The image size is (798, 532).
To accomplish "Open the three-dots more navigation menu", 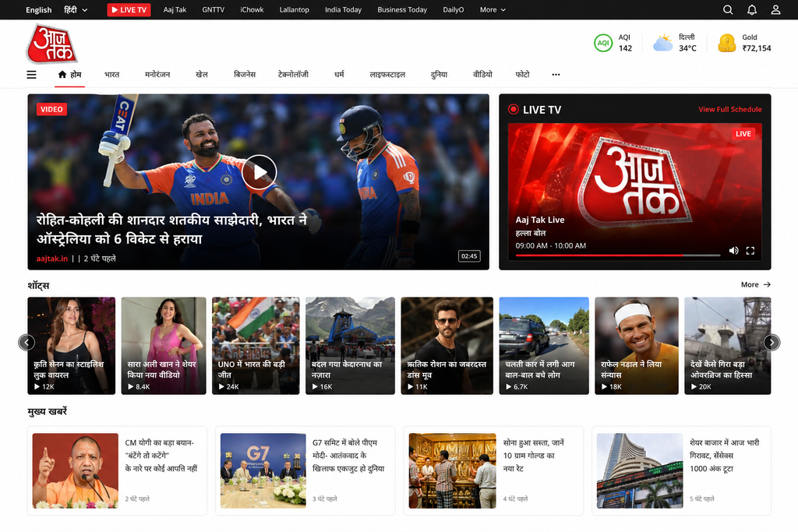I will (x=556, y=75).
